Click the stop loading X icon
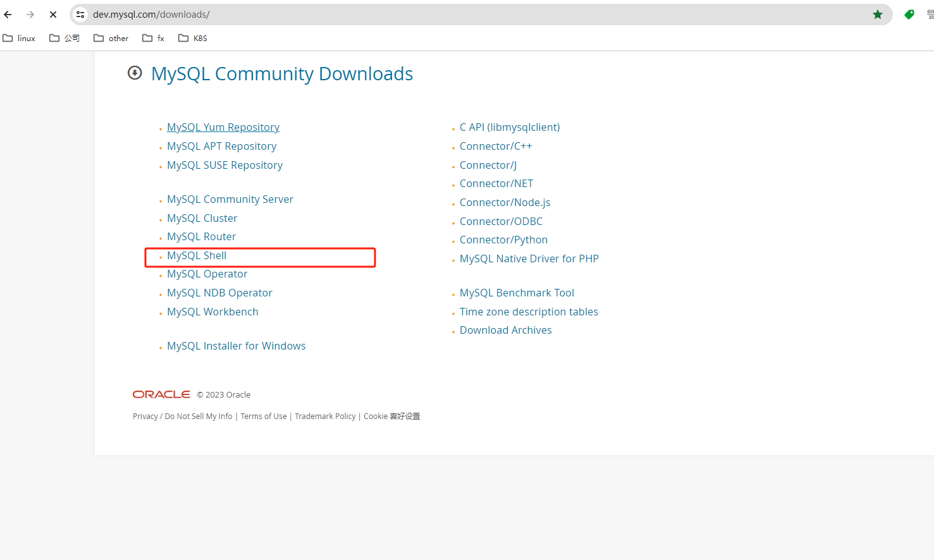This screenshot has width=934, height=560. pos(52,14)
